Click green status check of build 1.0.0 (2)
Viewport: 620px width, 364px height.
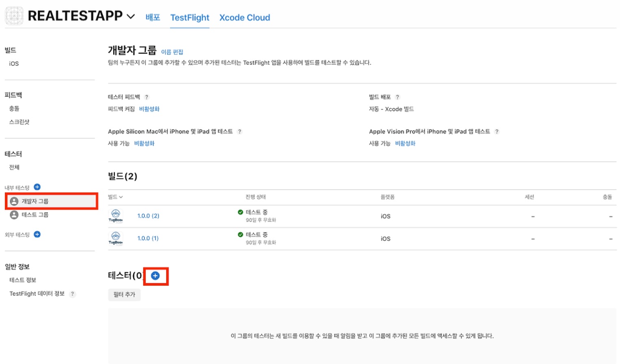241,212
